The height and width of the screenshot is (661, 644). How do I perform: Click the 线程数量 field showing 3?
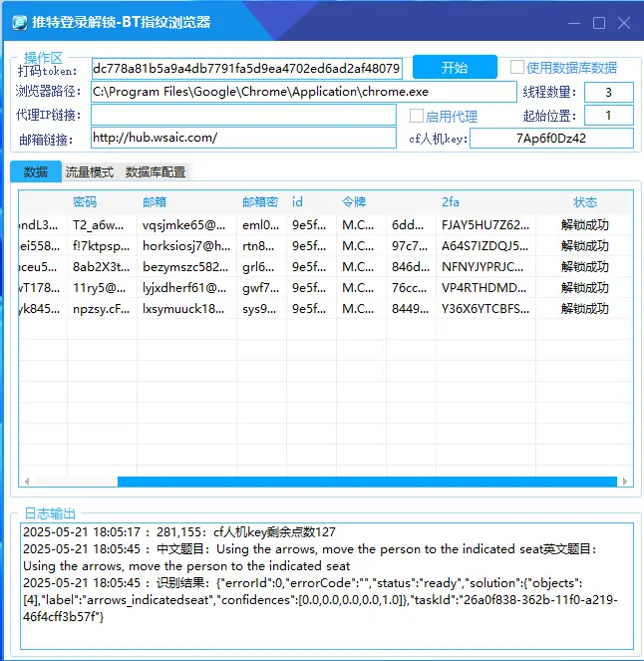608,92
